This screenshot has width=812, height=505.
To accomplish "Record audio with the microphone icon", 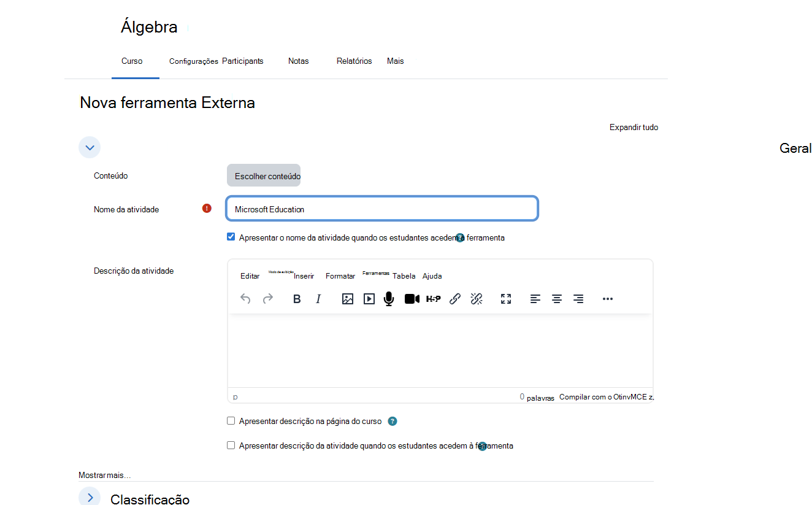I will tap(389, 299).
